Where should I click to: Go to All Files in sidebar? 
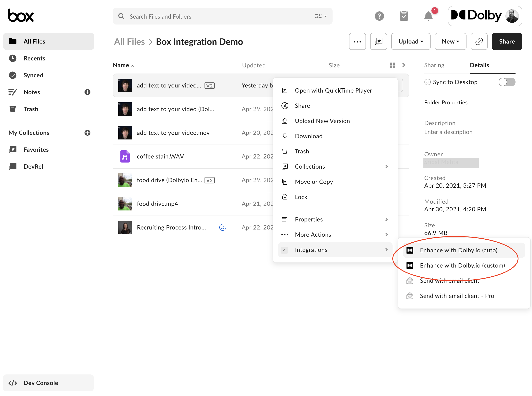click(x=48, y=41)
